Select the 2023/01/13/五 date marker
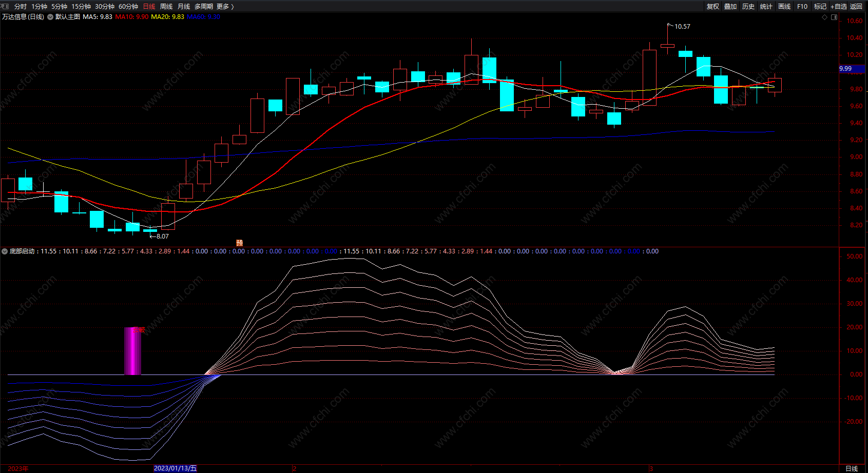This screenshot has height=473, width=868. pyautogui.click(x=175, y=468)
